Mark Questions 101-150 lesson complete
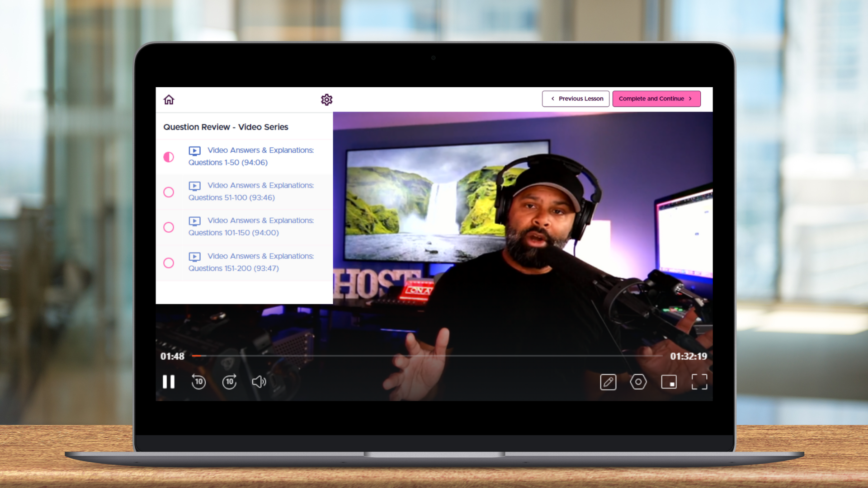Viewport: 868px width, 488px height. click(x=169, y=227)
